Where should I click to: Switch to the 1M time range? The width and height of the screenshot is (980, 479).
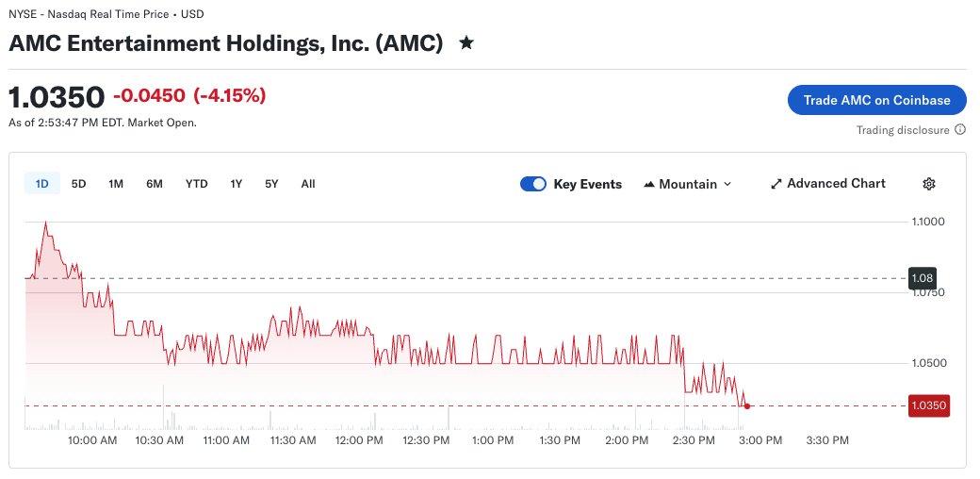pos(116,184)
